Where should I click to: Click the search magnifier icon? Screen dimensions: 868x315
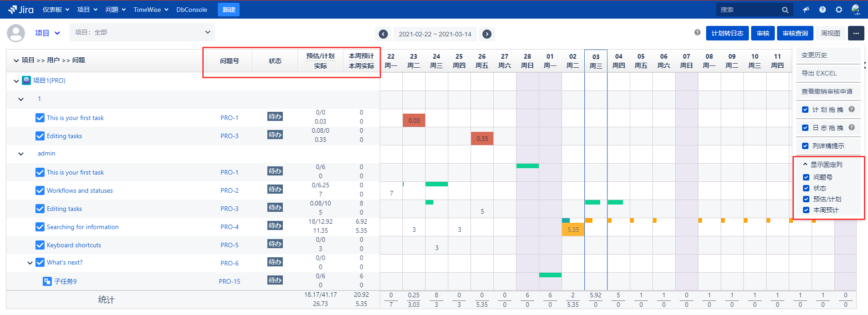click(x=785, y=10)
